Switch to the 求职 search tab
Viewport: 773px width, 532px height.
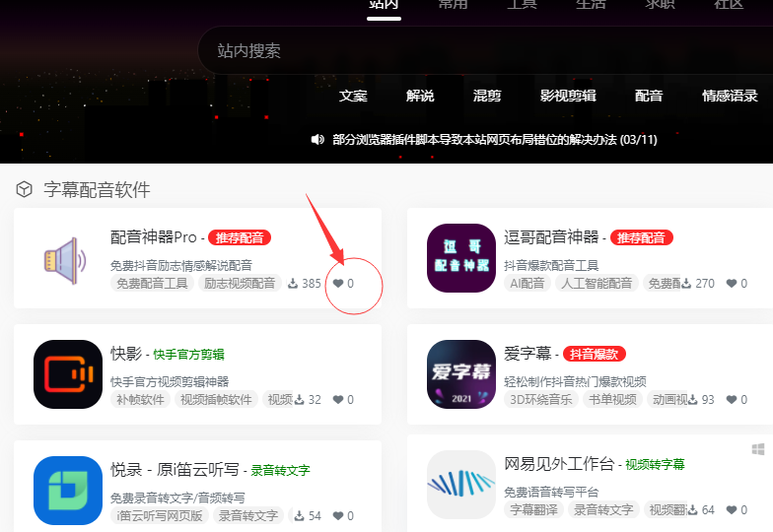(x=660, y=4)
